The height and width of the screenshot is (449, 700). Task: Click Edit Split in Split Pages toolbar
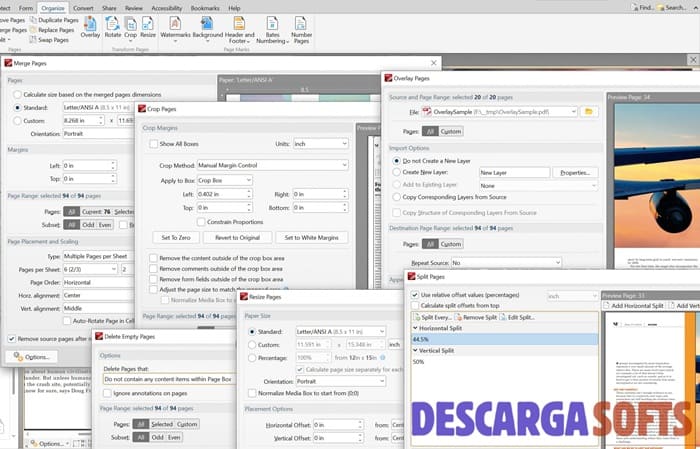coord(517,317)
